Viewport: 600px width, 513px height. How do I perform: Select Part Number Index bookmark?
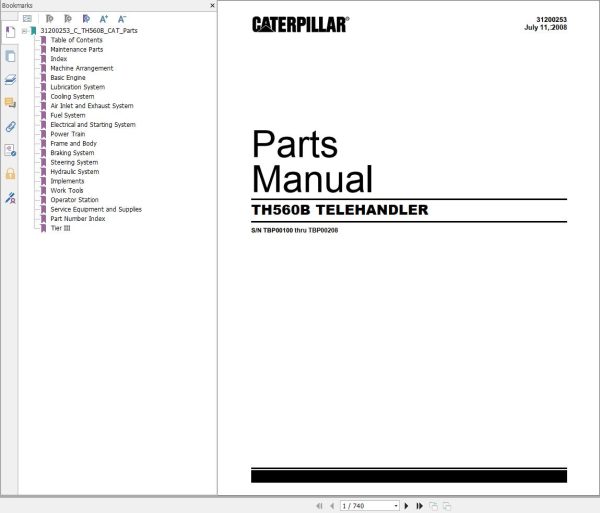[78, 218]
